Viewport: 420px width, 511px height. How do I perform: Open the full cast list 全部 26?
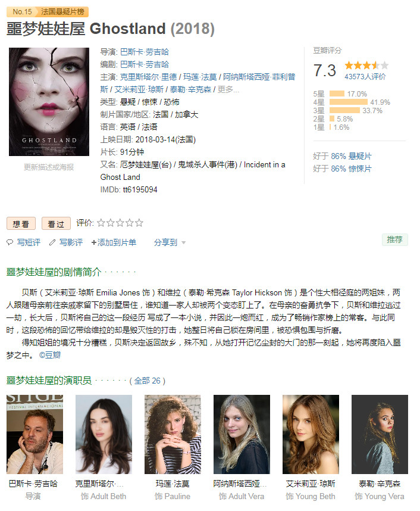click(x=147, y=381)
